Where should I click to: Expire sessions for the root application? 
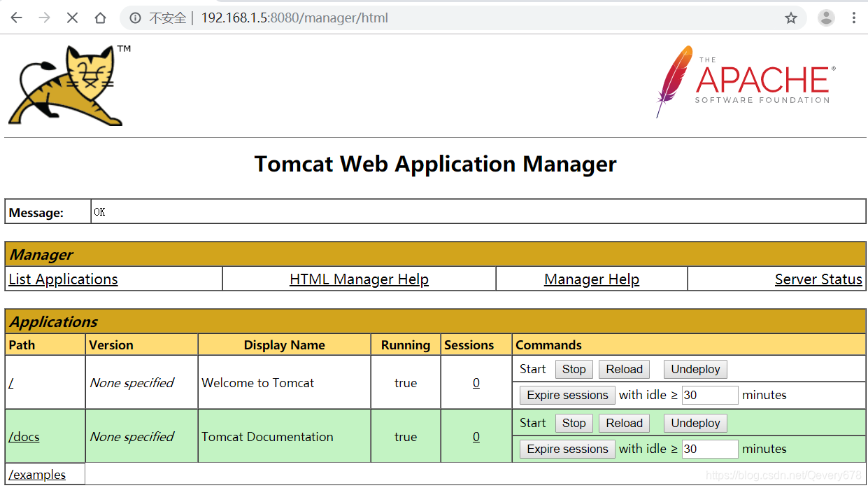(x=567, y=395)
